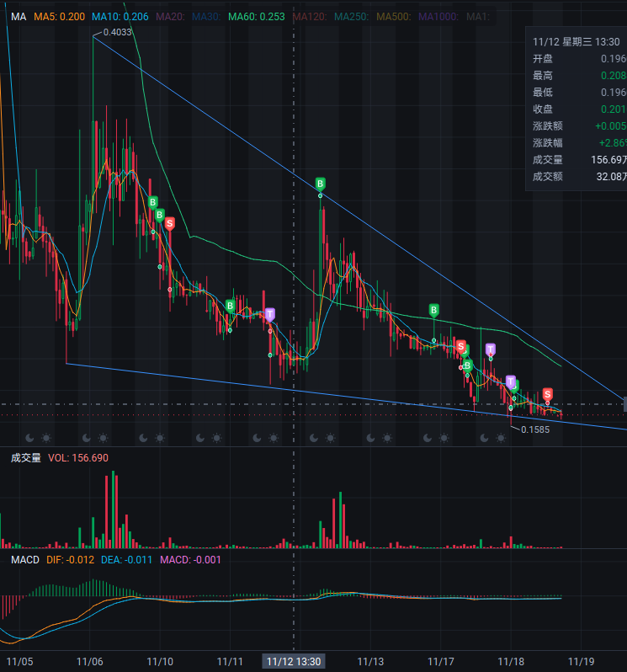627x672 pixels.
Task: Click the MACD panel title
Action: (x=25, y=560)
